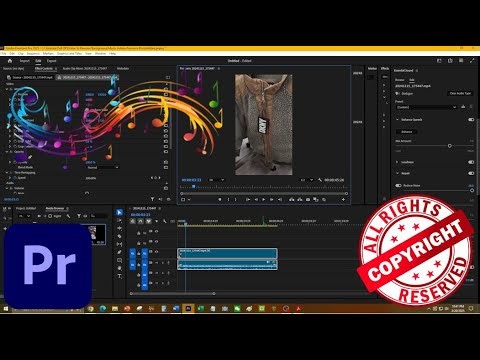The height and width of the screenshot is (360, 480).
Task: Open the Audio Clip Mixer tab
Action: click(x=85, y=68)
